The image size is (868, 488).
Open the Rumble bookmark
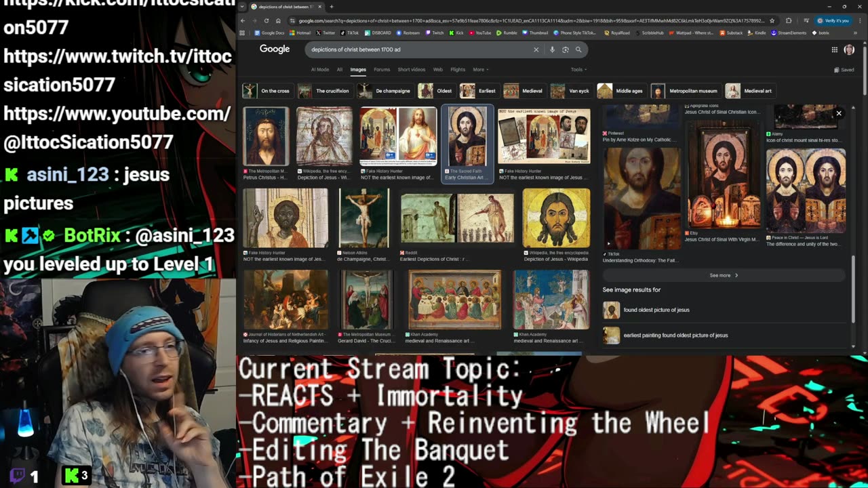(x=507, y=33)
